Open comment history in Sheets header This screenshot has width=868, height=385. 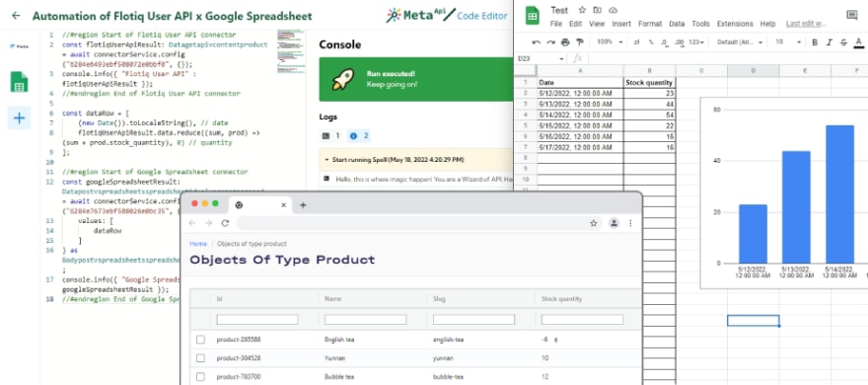[x=852, y=15]
